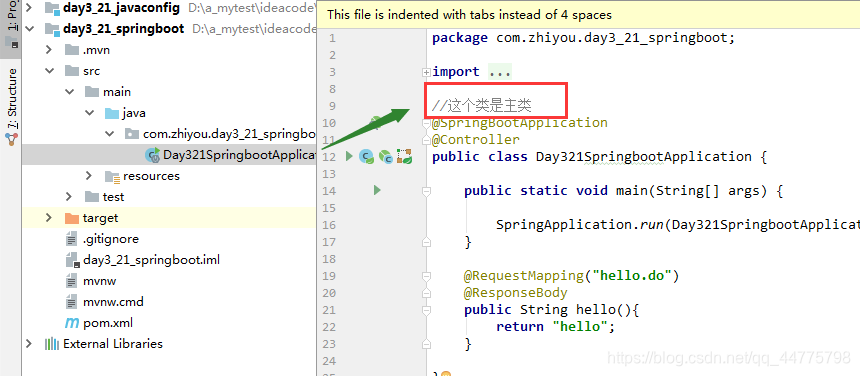Click the run gutter arrow on line 12

click(349, 157)
